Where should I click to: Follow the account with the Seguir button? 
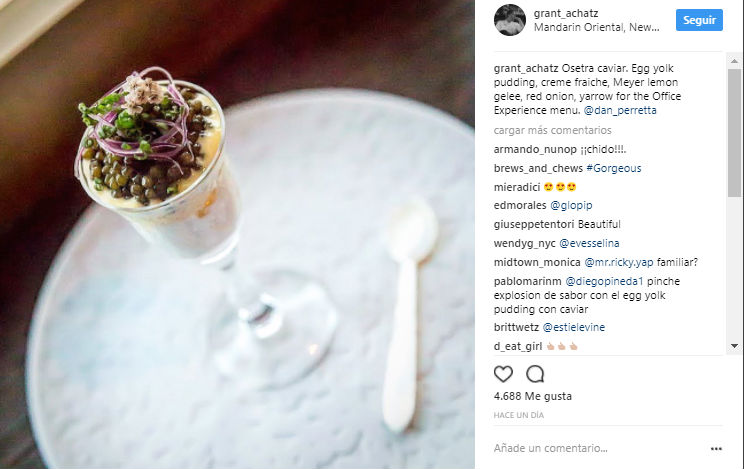click(699, 20)
